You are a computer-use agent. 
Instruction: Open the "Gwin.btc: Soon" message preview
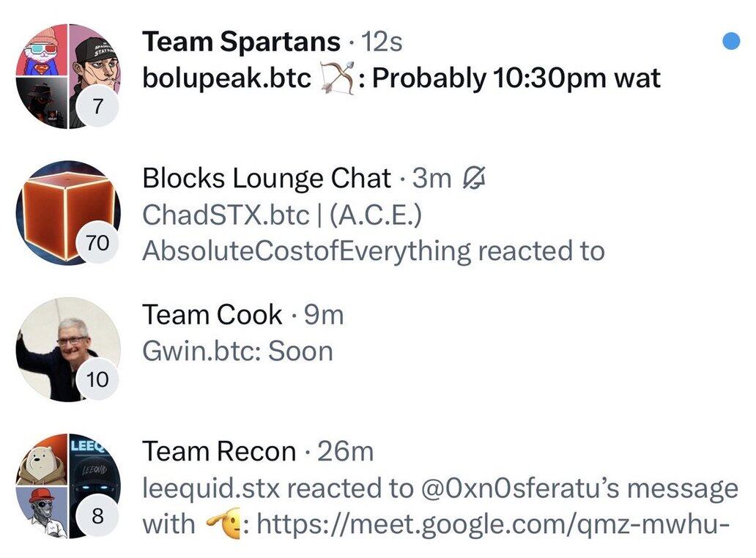coord(238,351)
